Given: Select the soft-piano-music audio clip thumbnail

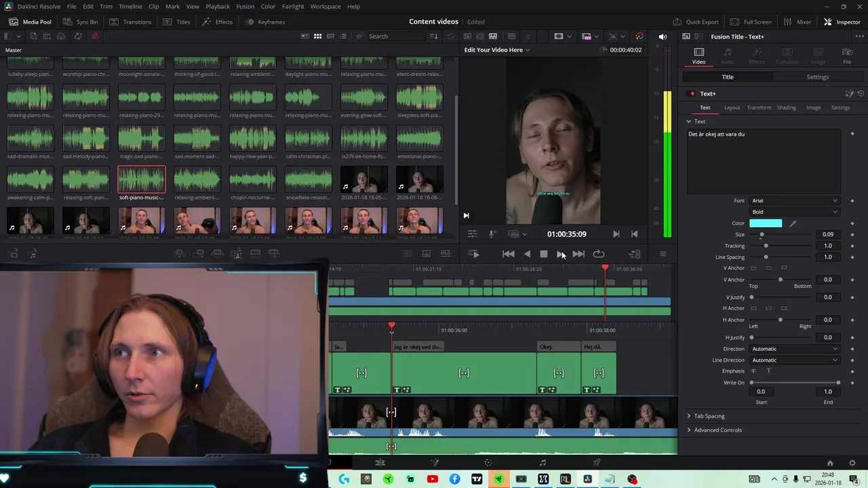Looking at the screenshot, I should tap(141, 180).
